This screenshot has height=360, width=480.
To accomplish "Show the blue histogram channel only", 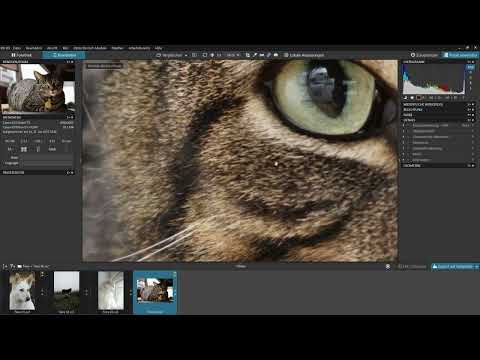I will (x=470, y=83).
